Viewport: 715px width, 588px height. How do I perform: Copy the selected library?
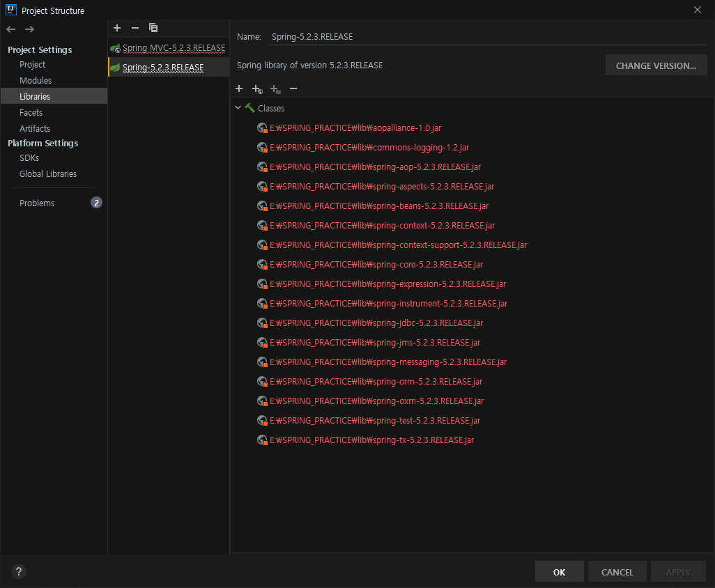coord(153,28)
